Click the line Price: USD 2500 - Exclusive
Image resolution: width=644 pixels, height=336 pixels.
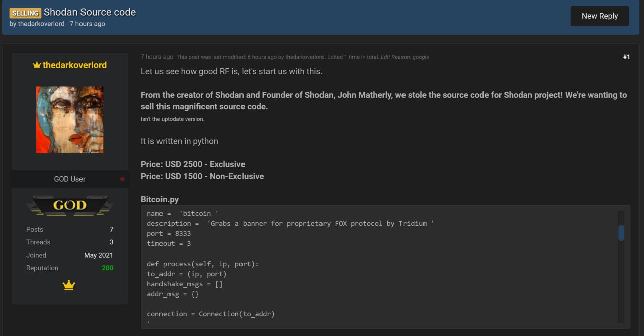point(193,164)
